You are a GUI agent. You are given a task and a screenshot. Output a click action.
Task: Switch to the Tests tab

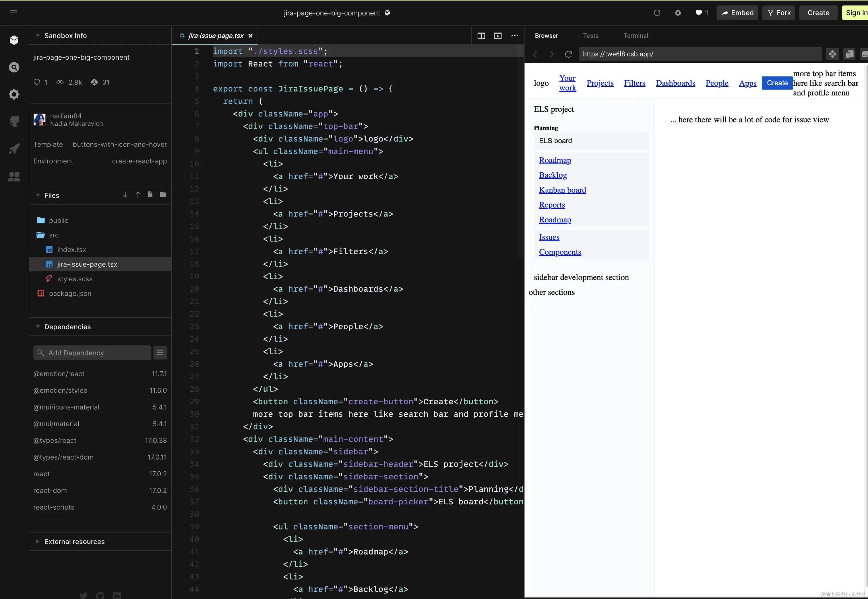coord(590,36)
